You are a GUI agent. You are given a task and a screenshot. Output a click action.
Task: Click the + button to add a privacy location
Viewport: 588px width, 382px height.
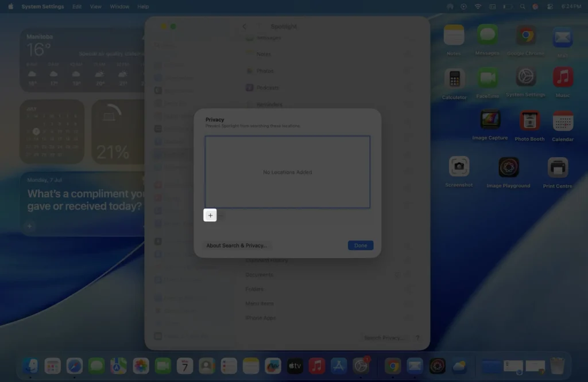pyautogui.click(x=210, y=215)
